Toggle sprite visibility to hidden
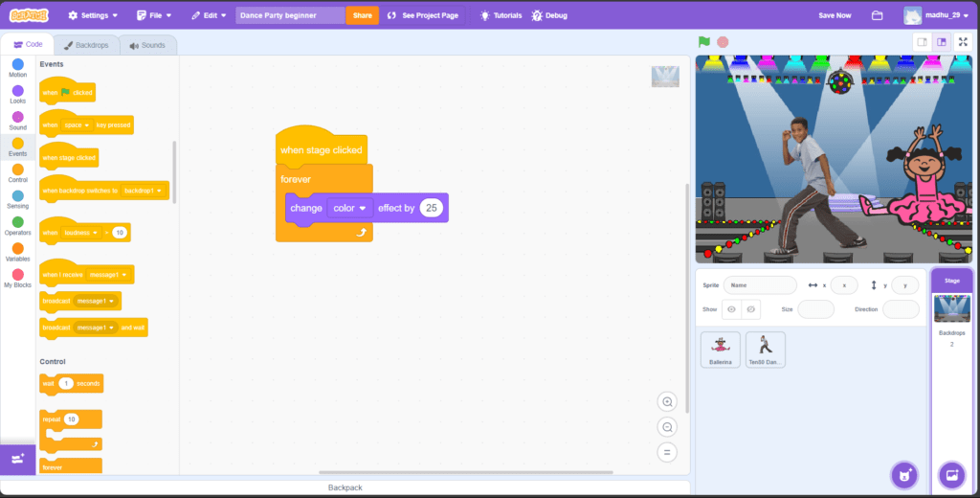Image resolution: width=980 pixels, height=498 pixels. point(751,309)
